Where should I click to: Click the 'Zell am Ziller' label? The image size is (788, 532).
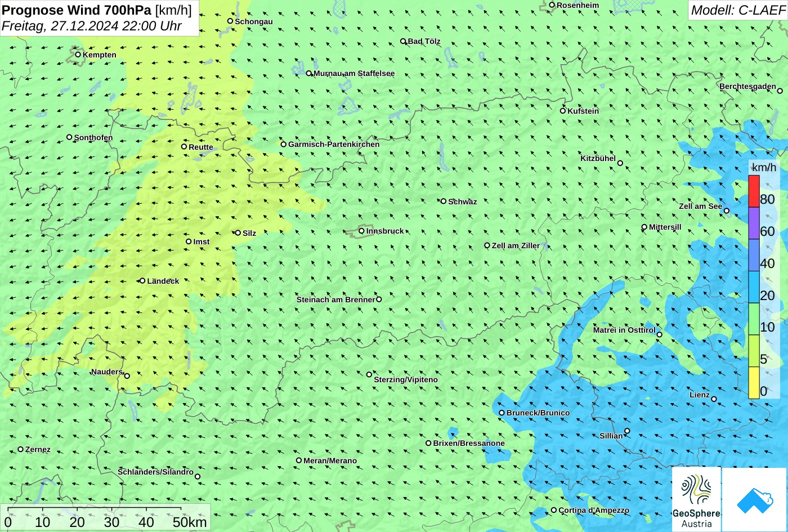coord(516,245)
